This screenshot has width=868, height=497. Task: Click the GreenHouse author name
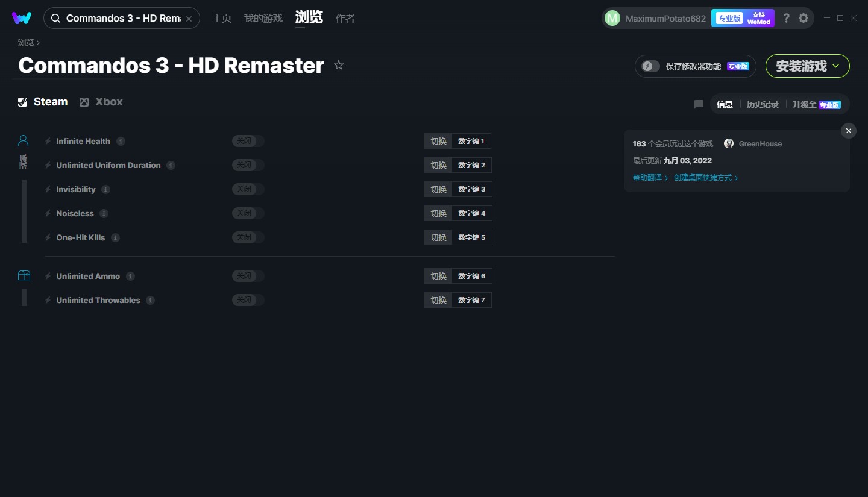pos(760,144)
